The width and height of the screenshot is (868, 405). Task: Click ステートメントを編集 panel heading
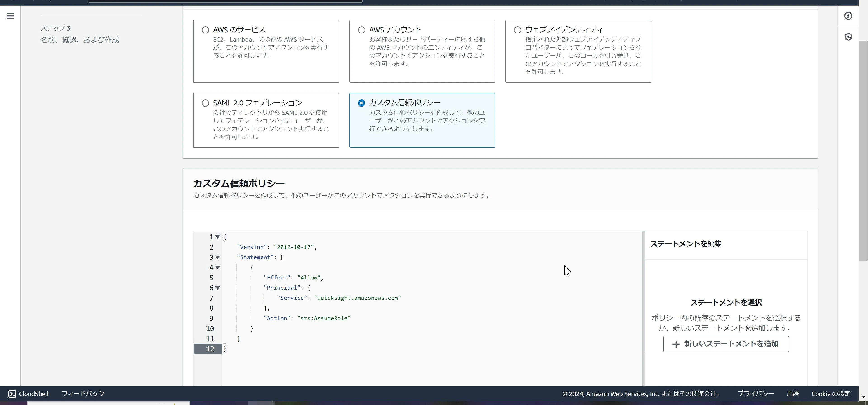pyautogui.click(x=686, y=244)
